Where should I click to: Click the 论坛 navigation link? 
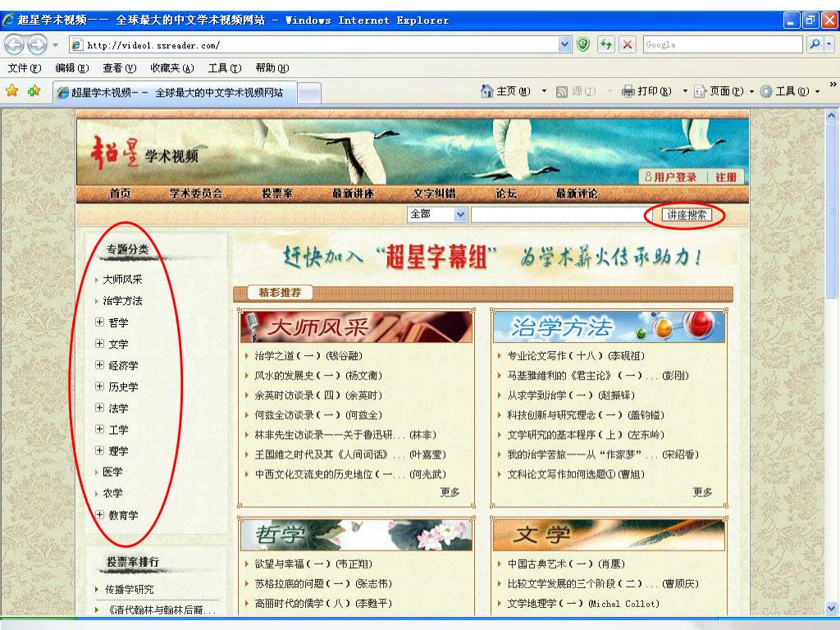point(506,194)
